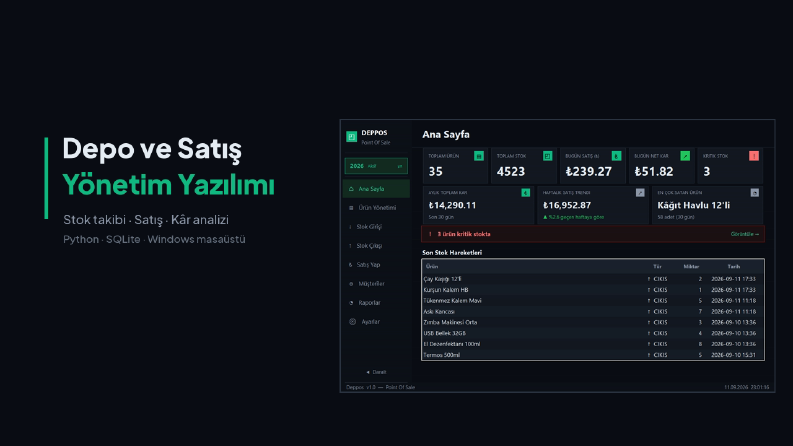The width and height of the screenshot is (793, 446).
Task: Select the El Dezenfektanı 100ml row
Action: pos(593,344)
